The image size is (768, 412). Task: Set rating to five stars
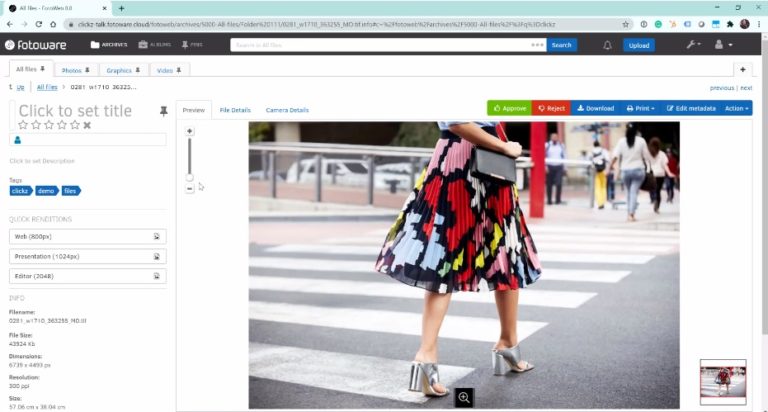pyautogui.click(x=74, y=125)
